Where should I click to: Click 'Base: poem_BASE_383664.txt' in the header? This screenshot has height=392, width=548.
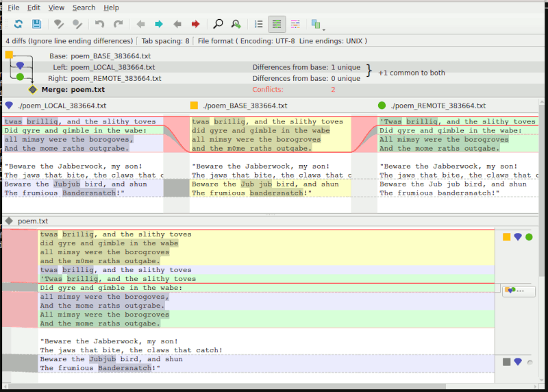(x=100, y=56)
